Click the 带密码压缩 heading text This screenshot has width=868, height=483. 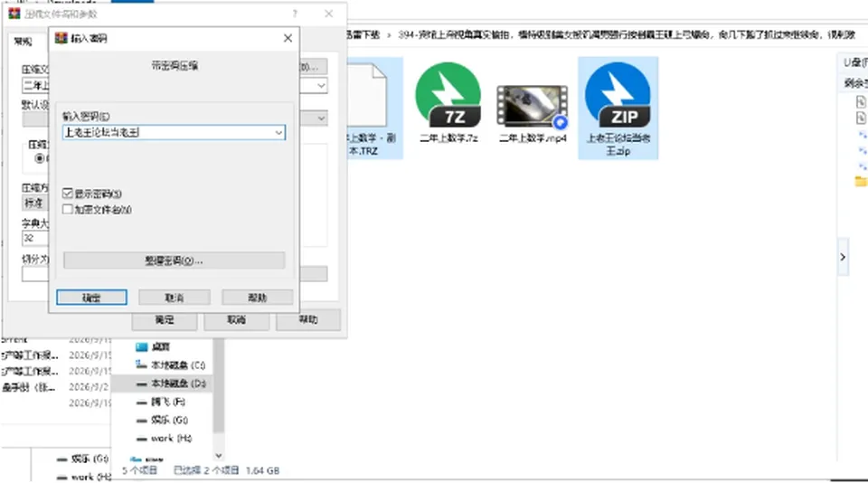click(175, 66)
